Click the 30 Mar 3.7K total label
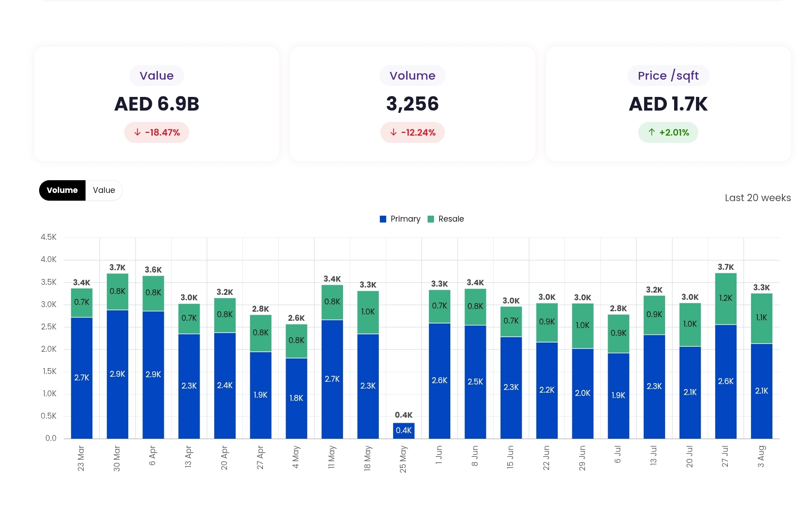Screen dimensions: 812x521 pyautogui.click(x=117, y=268)
